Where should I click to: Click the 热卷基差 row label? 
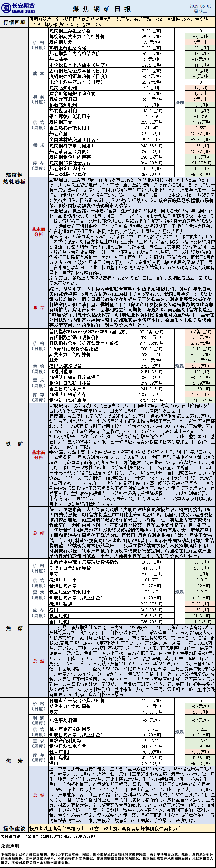pos(58,59)
